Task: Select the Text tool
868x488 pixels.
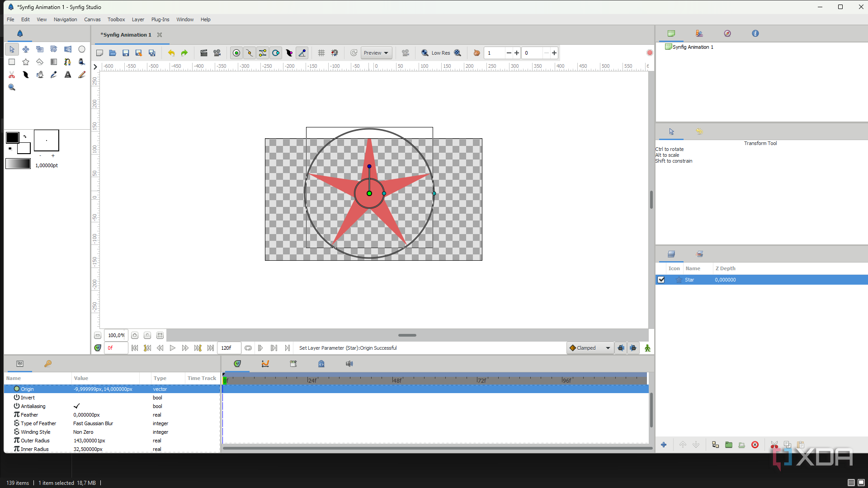Action: coord(68,75)
